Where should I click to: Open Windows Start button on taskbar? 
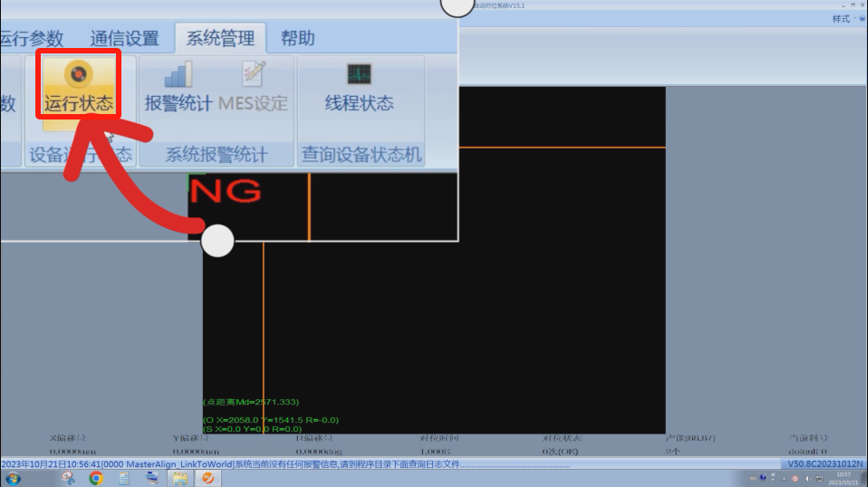click(13, 478)
